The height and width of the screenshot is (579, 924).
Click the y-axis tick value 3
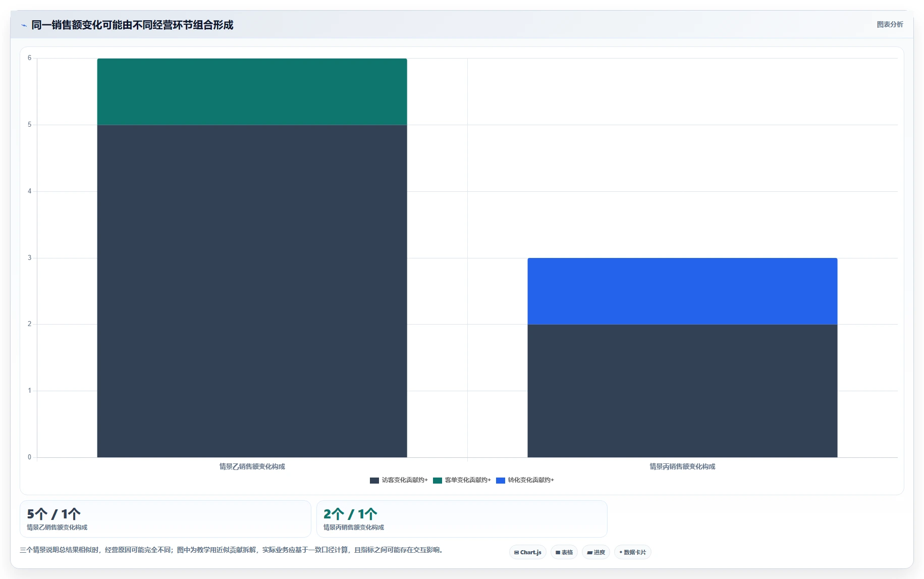coord(29,258)
